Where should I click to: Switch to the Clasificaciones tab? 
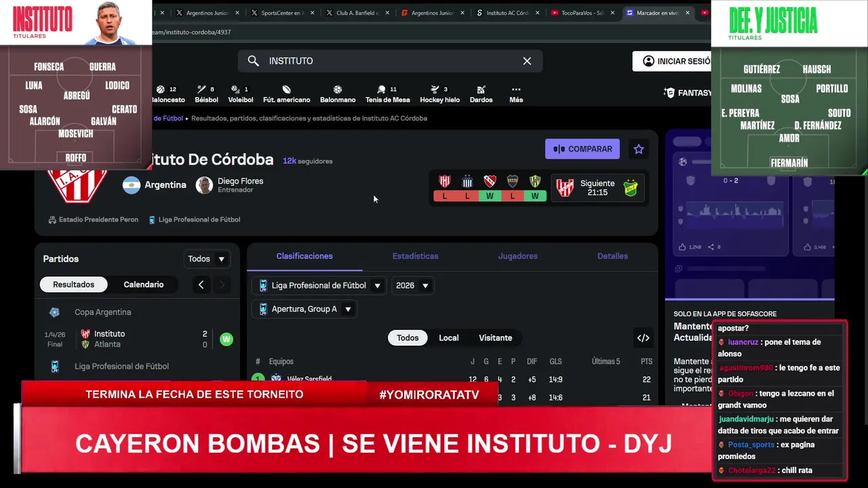pos(304,256)
